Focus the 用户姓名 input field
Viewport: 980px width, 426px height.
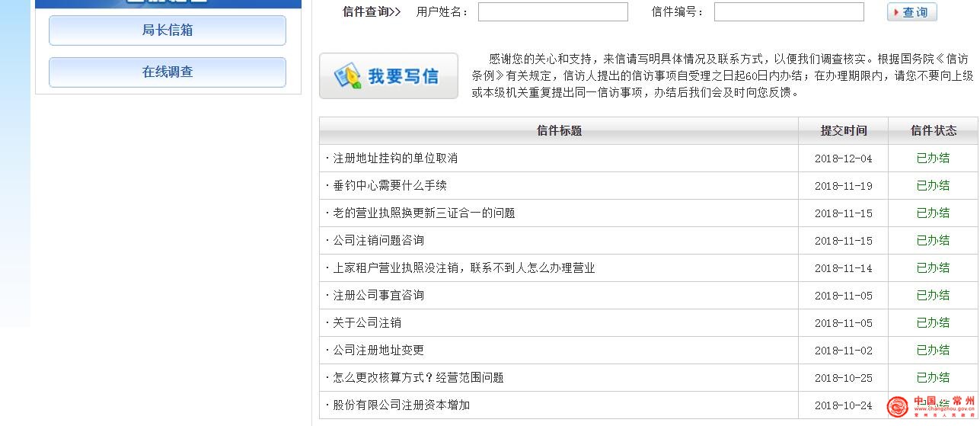(553, 12)
